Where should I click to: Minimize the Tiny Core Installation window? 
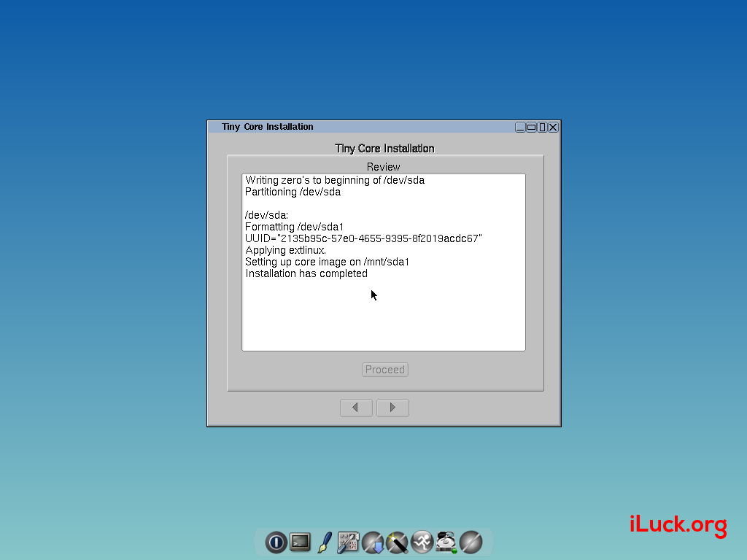pos(520,127)
